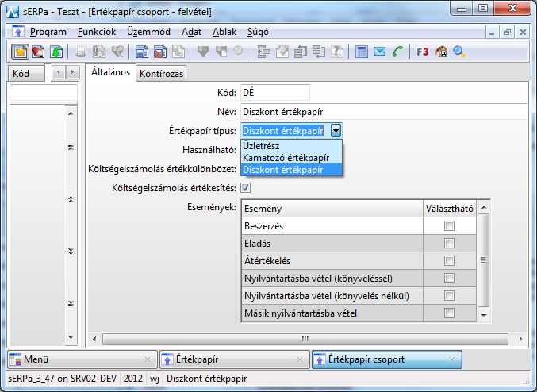The width and height of the screenshot is (537, 392).
Task: Click the filter with document icon
Action: 221,52
